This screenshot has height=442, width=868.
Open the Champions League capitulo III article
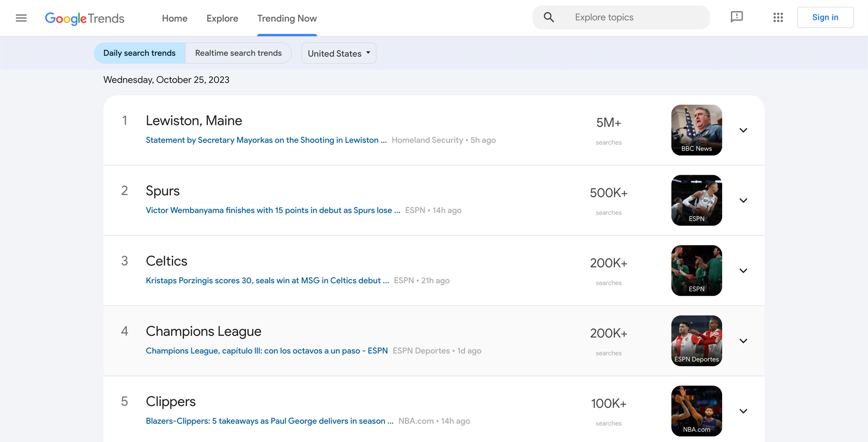coord(267,351)
